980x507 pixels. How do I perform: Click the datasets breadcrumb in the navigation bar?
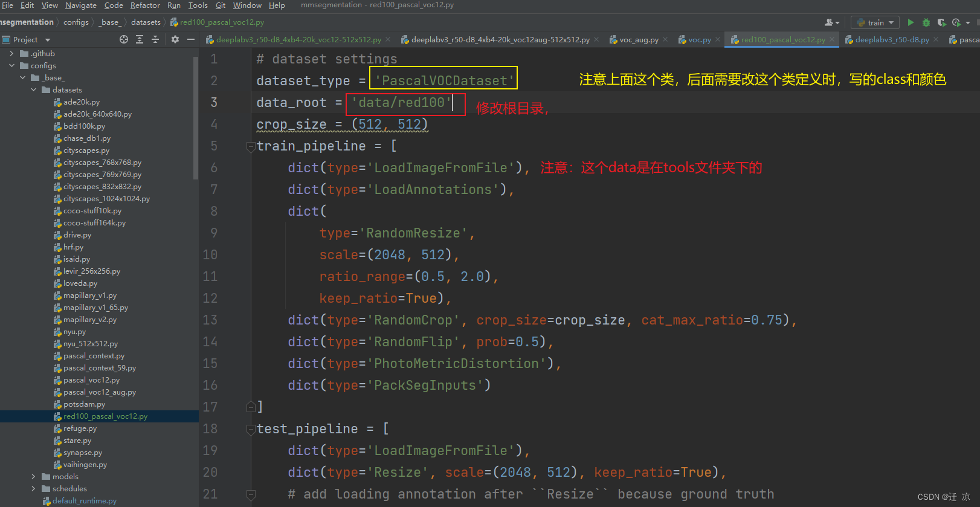coord(146,22)
